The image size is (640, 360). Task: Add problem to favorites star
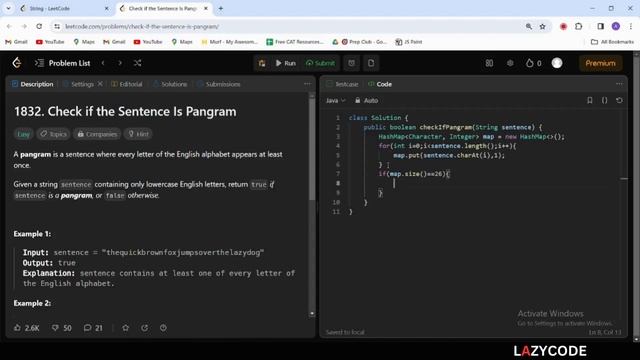(126, 328)
